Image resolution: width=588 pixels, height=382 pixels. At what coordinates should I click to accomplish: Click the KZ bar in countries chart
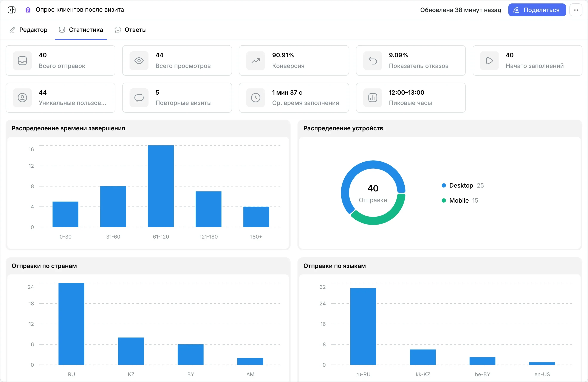[x=131, y=351]
